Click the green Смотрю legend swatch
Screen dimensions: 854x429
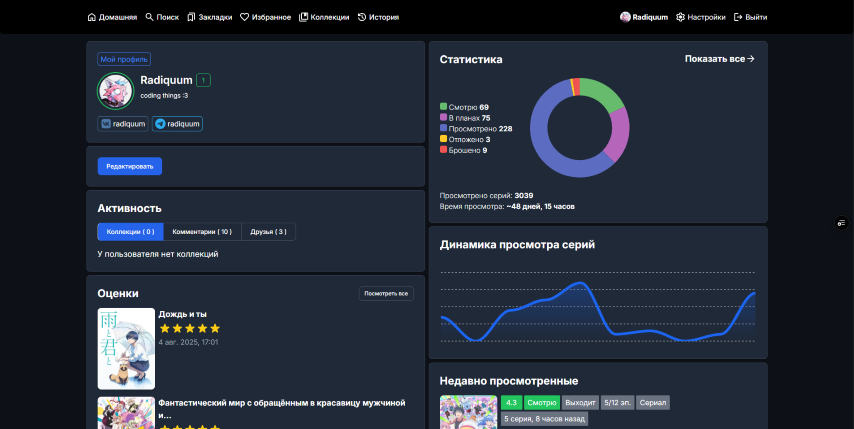click(443, 107)
